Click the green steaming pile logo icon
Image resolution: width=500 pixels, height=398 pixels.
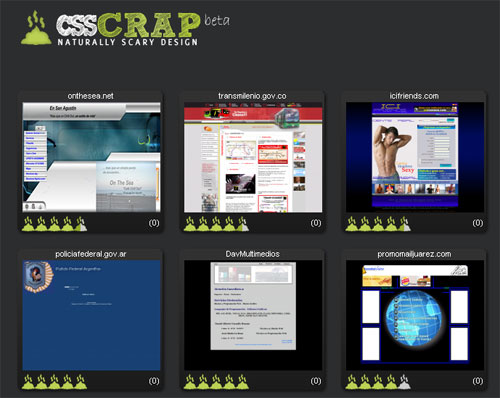click(36, 28)
